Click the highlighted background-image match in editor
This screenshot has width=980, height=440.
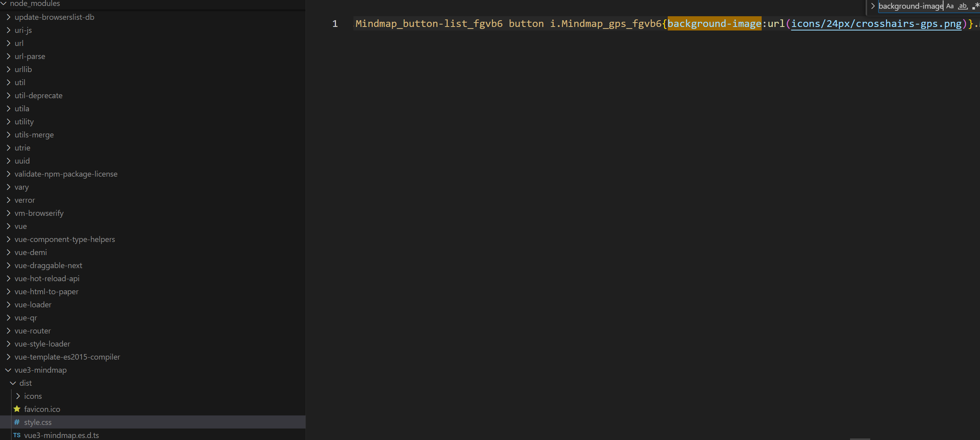[x=714, y=23]
